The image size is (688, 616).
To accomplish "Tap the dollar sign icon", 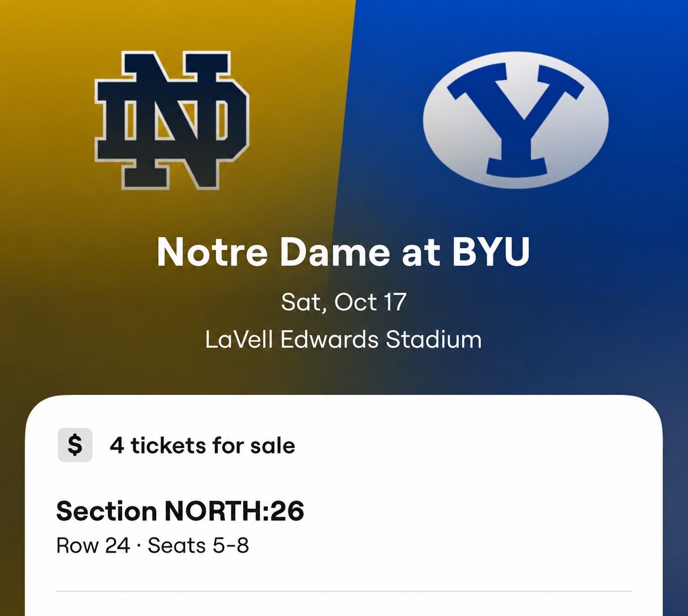I will [75, 445].
